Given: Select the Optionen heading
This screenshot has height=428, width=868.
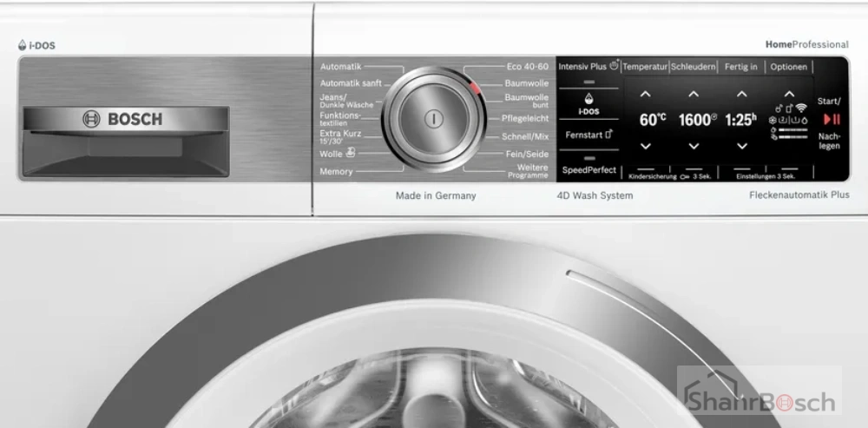Looking at the screenshot, I should [788, 67].
